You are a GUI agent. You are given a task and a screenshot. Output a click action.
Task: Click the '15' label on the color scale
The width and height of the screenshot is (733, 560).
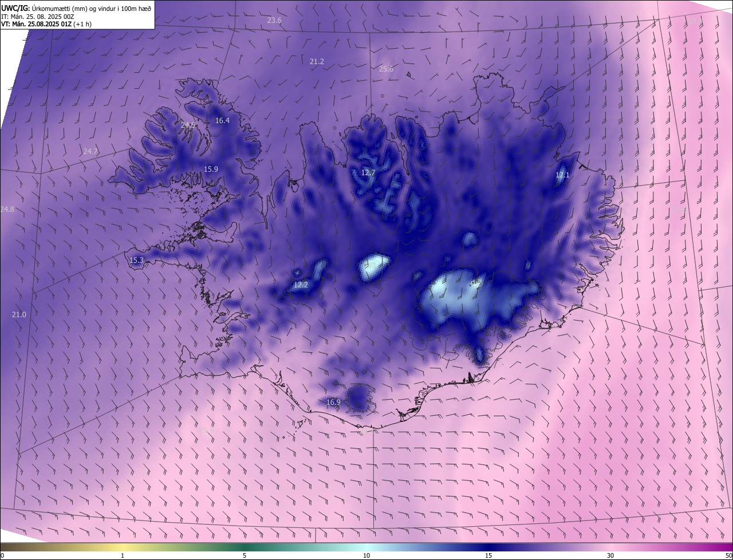point(488,555)
